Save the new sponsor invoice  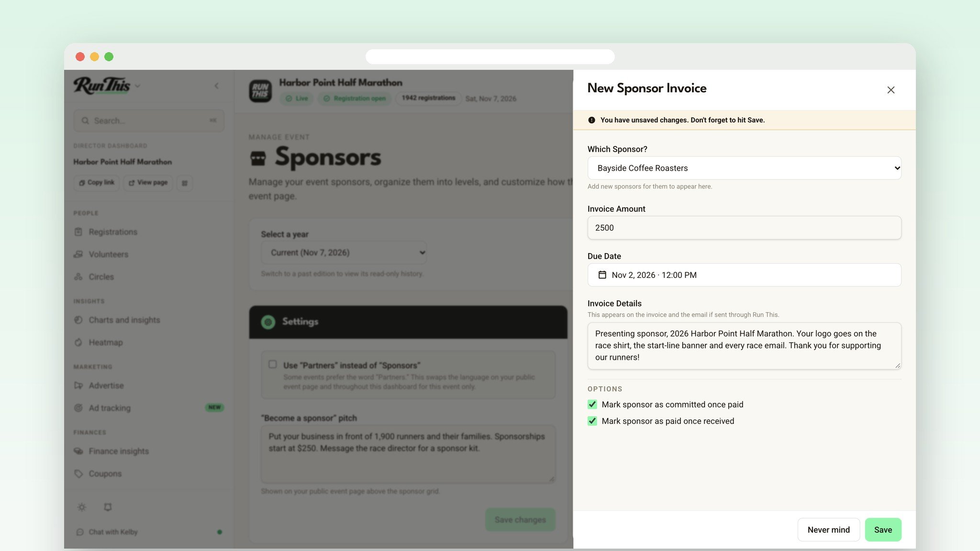[x=883, y=529]
